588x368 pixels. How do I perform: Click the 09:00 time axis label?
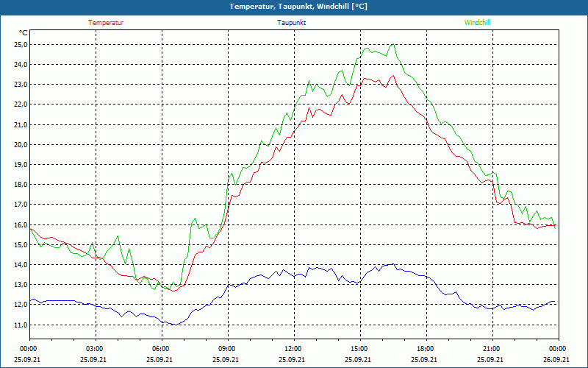pos(227,349)
